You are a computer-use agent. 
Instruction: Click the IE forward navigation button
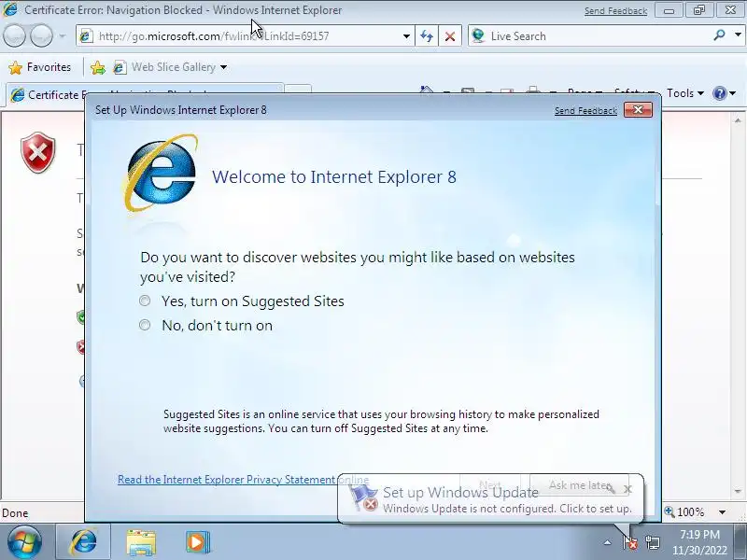(41, 36)
